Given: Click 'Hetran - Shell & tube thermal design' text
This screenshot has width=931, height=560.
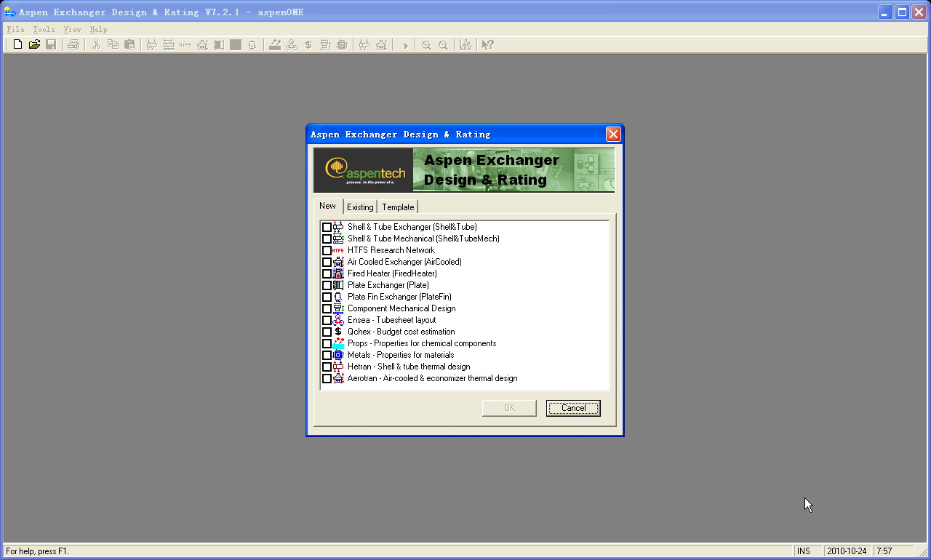Looking at the screenshot, I should [409, 367].
